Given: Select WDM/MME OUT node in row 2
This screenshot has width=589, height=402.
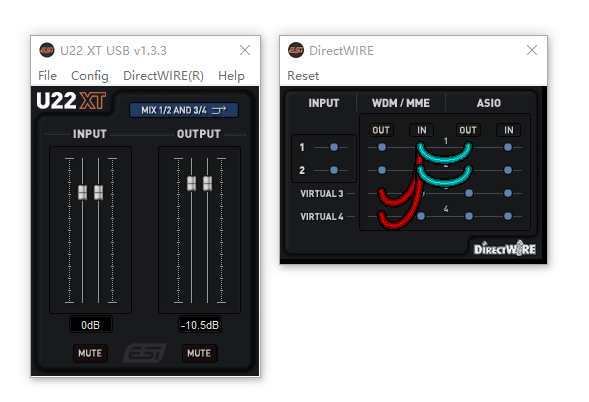Looking at the screenshot, I should click(382, 170).
